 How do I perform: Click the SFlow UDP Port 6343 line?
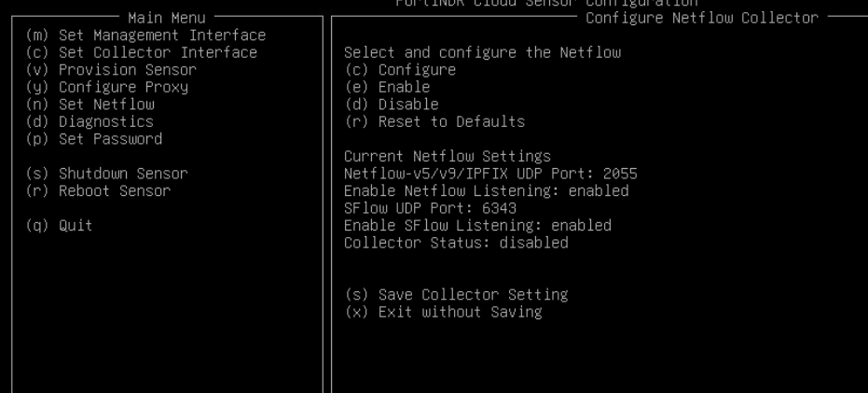tap(430, 208)
